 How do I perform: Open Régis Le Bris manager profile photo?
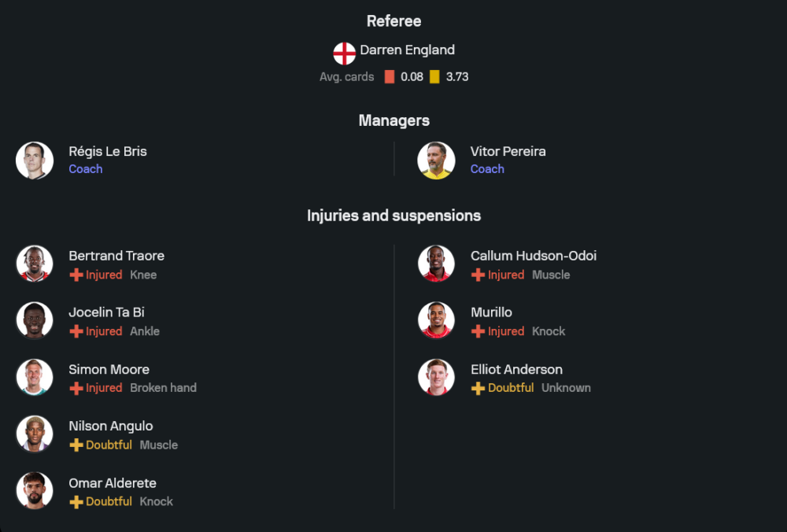(x=35, y=161)
